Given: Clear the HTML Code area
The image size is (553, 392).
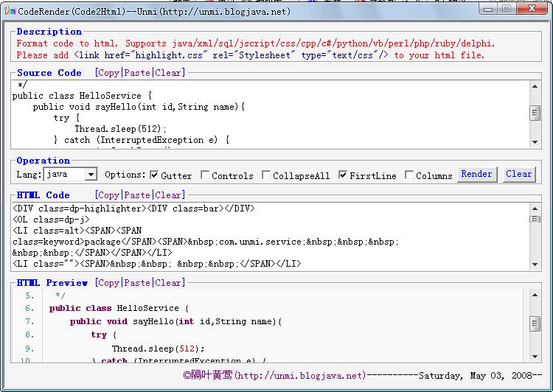Looking at the screenshot, I should click(x=169, y=195).
